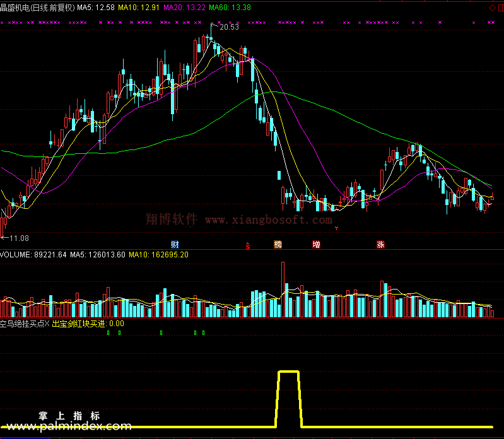Click the red diamond icon at top right

(x=492, y=8)
